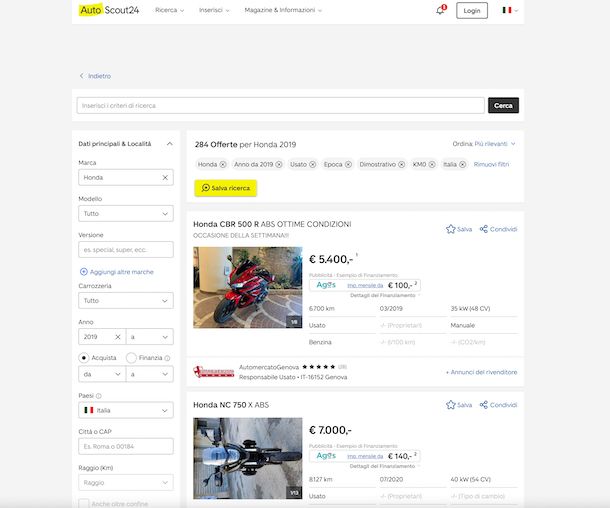Remove the Epoca filter chip
Viewport: 610px width, 508px height.
tap(348, 165)
